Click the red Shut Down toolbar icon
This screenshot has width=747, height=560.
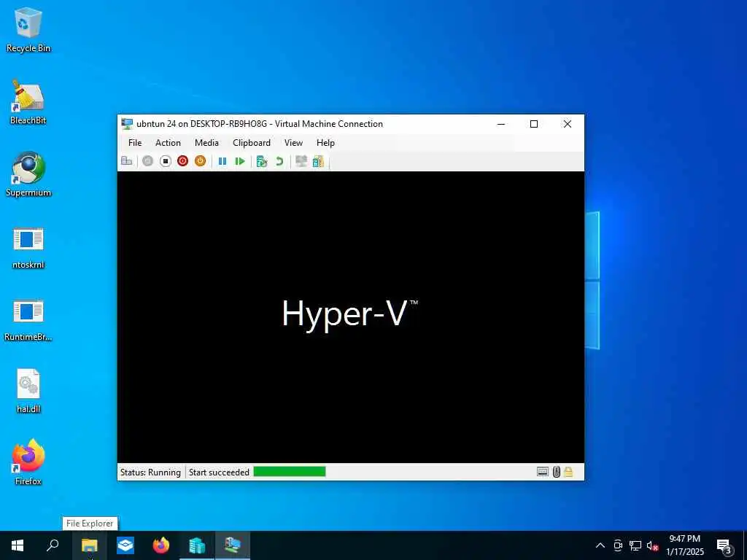[x=182, y=161]
